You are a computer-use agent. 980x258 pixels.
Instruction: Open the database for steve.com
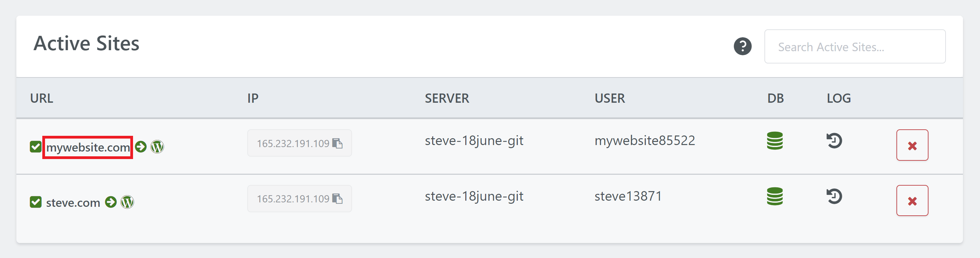[775, 196]
